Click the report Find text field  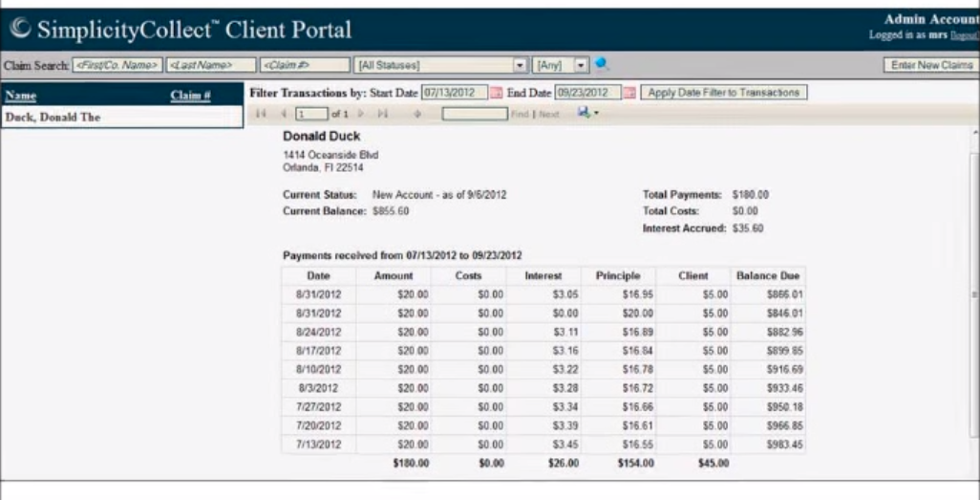pyautogui.click(x=475, y=114)
